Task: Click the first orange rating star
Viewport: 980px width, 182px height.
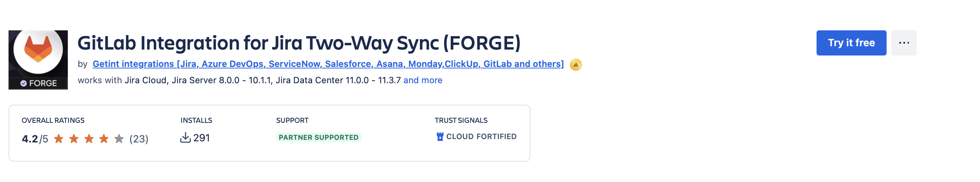Action: click(x=59, y=139)
